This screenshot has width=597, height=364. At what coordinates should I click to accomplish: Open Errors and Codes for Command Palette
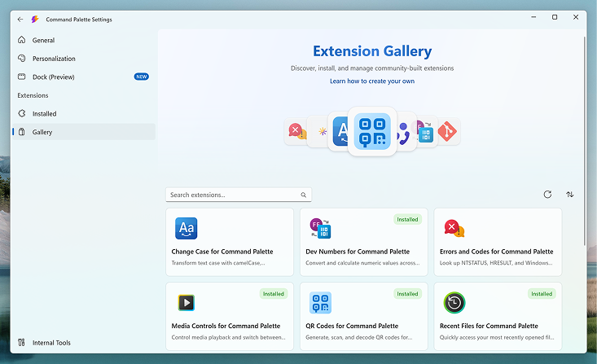click(498, 242)
